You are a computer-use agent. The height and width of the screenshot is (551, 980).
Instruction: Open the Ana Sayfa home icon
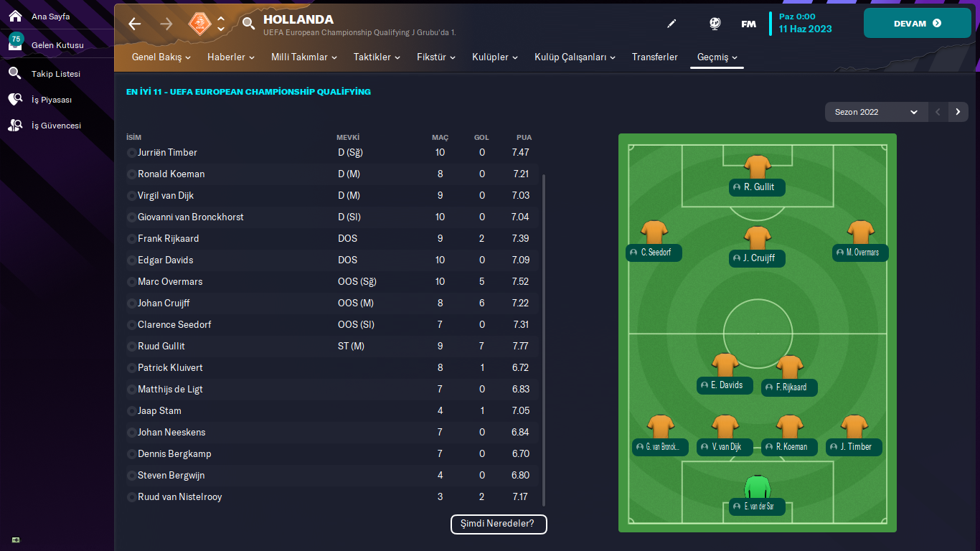click(x=15, y=16)
